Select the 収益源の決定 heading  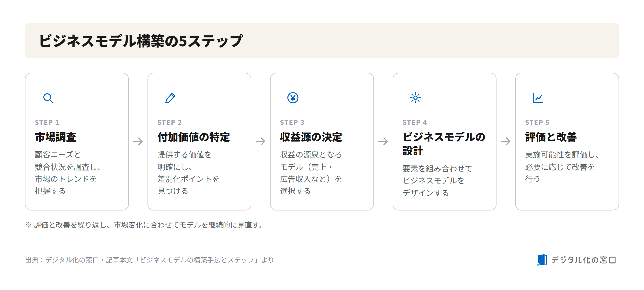click(311, 137)
